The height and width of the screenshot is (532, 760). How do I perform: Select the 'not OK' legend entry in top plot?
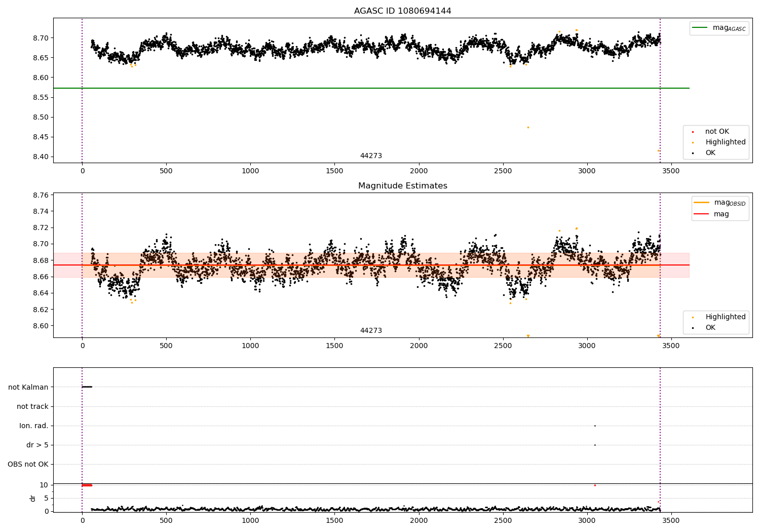click(x=717, y=132)
